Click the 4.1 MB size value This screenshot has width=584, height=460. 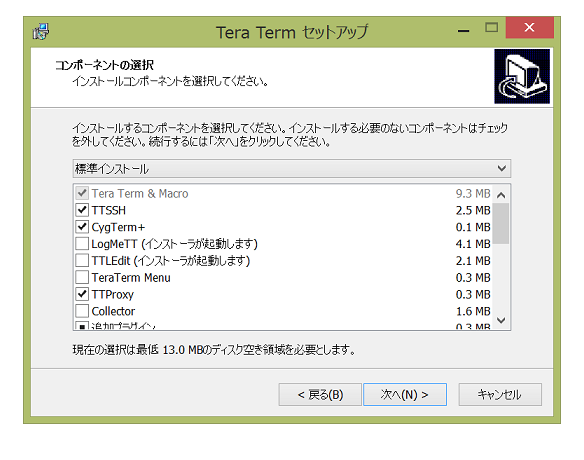coord(473,244)
